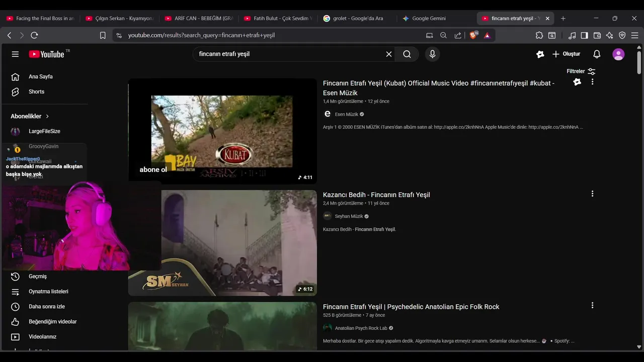This screenshot has height=362, width=644.
Task: Switch to the grolet Google'da Ara tab
Action: click(357, 18)
